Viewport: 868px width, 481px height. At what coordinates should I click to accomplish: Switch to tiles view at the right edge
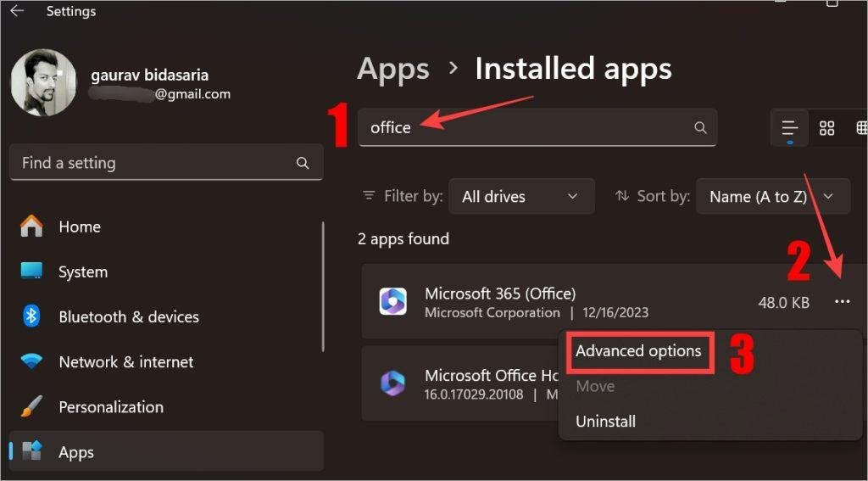pos(861,129)
